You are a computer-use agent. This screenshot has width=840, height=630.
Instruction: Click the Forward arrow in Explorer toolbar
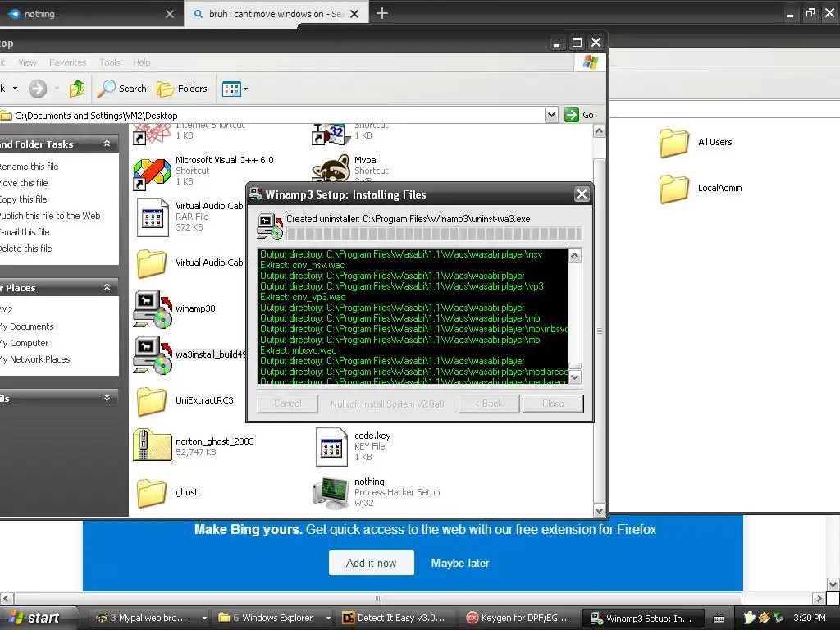[x=38, y=89]
